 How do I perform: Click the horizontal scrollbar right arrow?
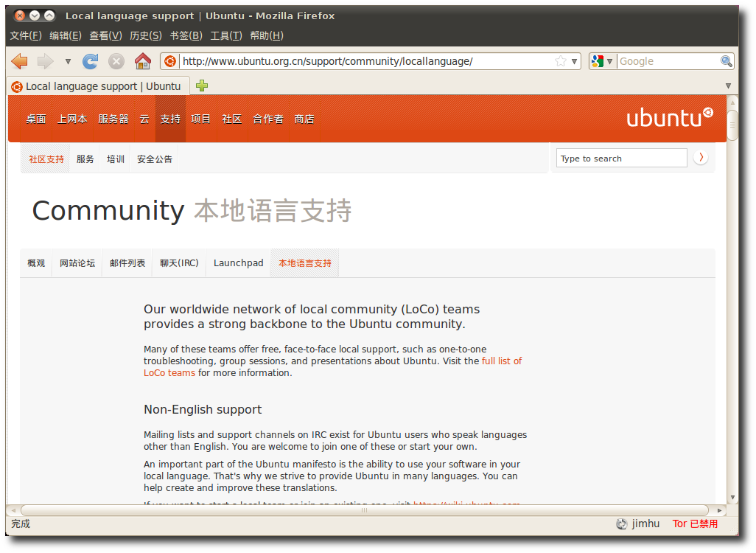point(719,510)
